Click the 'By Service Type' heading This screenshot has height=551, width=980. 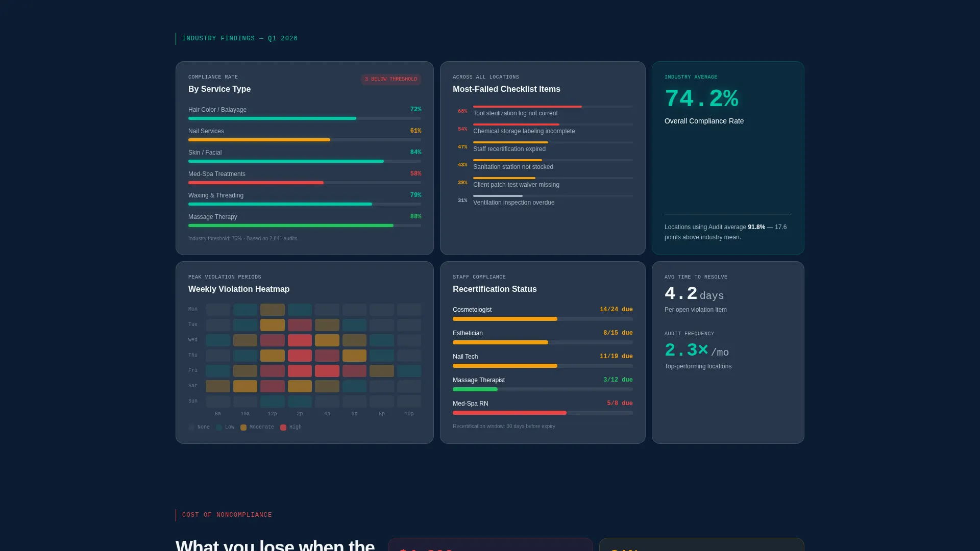pyautogui.click(x=219, y=89)
